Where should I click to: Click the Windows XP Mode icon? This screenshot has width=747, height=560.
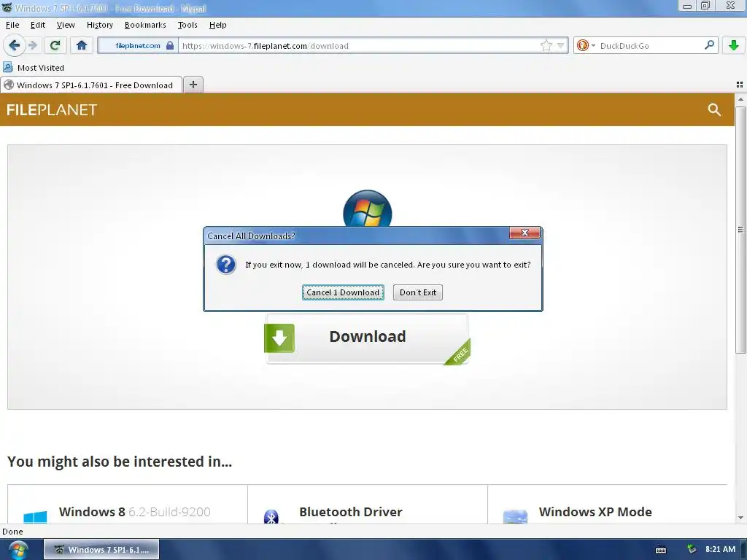click(515, 517)
